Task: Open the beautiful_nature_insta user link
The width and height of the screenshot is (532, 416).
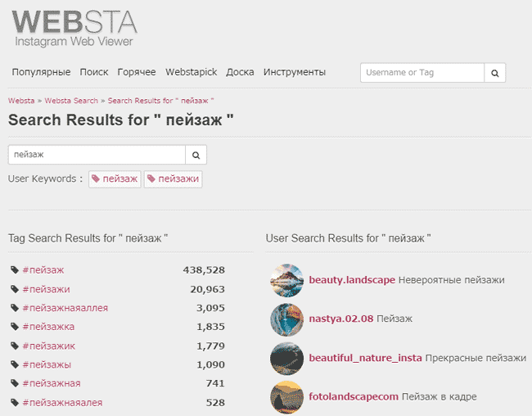Action: click(x=365, y=358)
